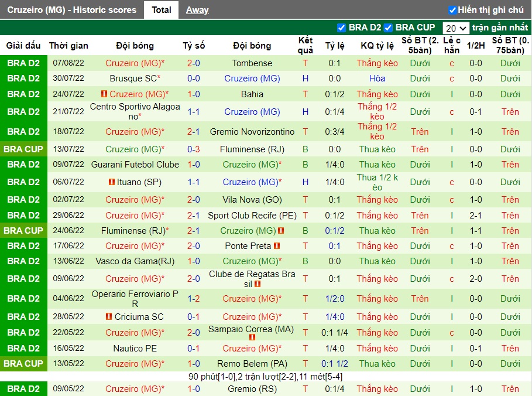
Task: Uncheck the BRA D2 league filter checkbox
Action: pos(342,28)
